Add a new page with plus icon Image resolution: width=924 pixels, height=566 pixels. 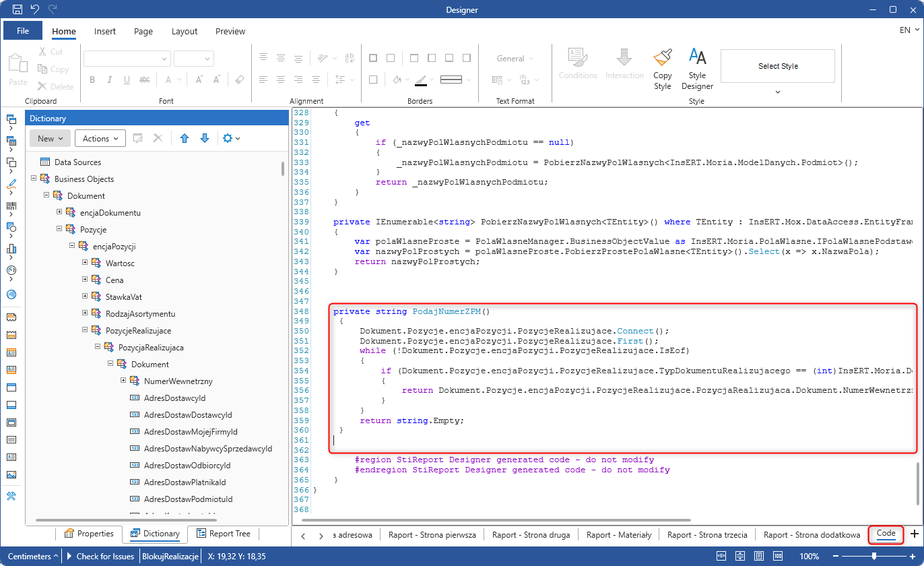pyautogui.click(x=914, y=534)
